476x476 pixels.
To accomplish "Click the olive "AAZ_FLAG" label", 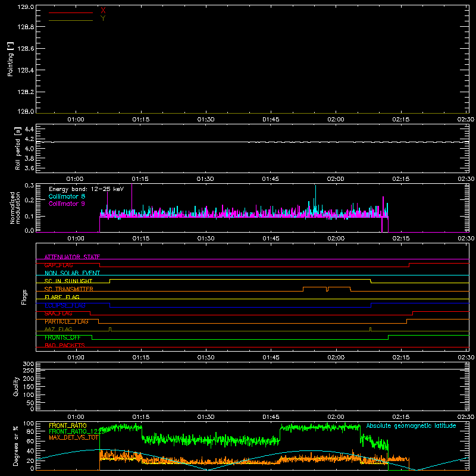I will pos(58,329).
